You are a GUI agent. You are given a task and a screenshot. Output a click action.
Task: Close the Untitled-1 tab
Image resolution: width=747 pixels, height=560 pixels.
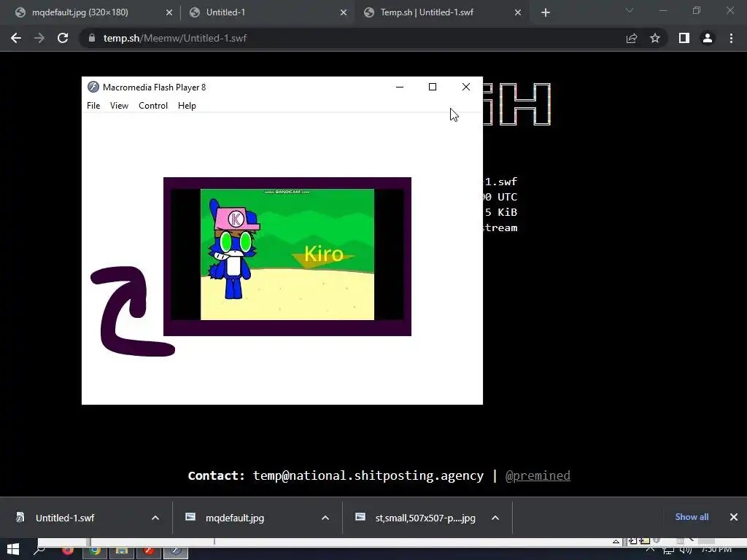(344, 12)
